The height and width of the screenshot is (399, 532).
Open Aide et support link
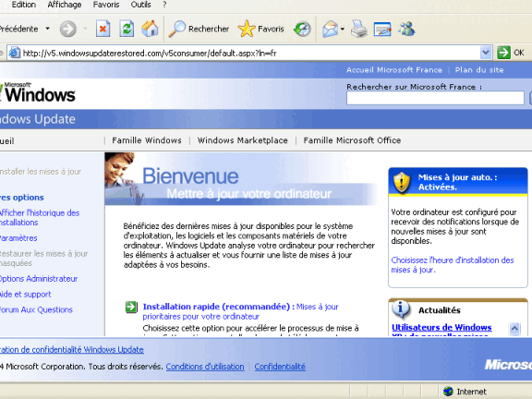(x=26, y=294)
